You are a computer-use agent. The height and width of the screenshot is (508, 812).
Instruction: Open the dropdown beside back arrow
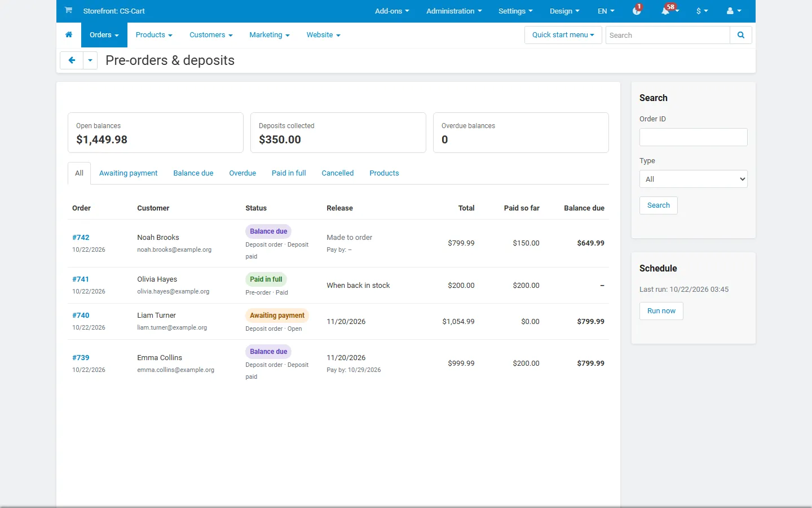(90, 60)
